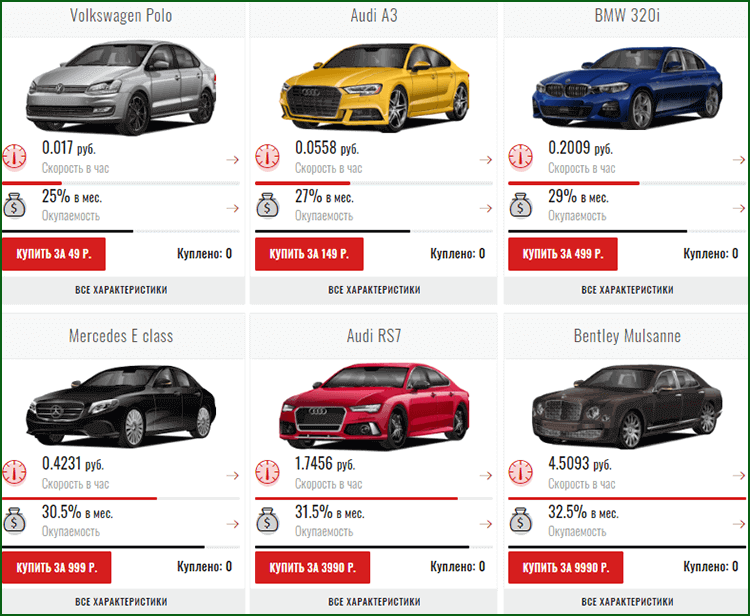Screen dimensions: 750x616
Task: Click speed arrow on Volkswagen Polo card
Action: tap(232, 160)
